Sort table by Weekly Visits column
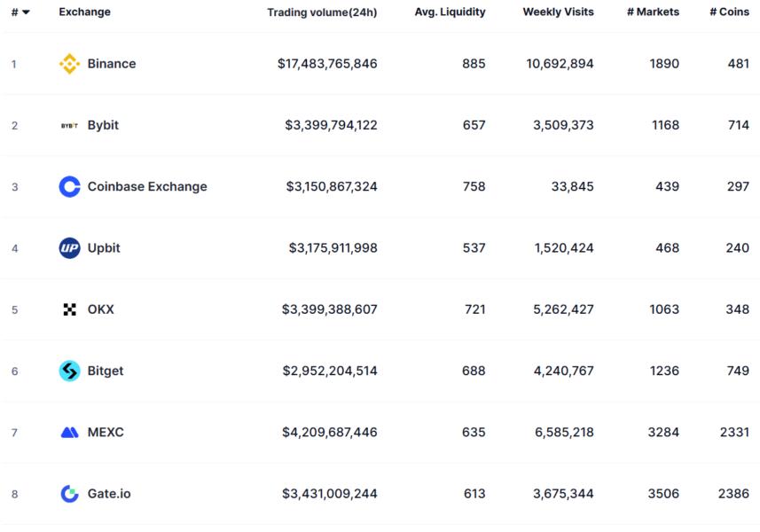760x532 pixels. point(558,12)
